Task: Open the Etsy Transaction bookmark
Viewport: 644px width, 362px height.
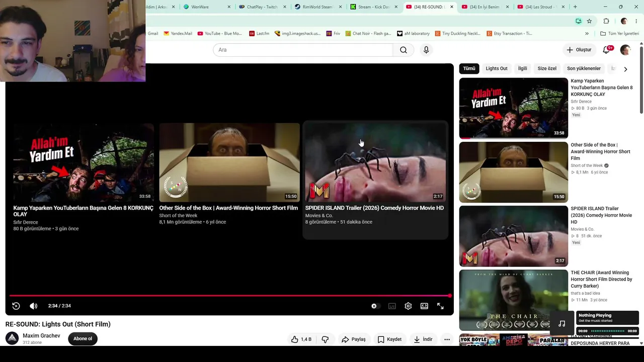Action: tap(509, 34)
